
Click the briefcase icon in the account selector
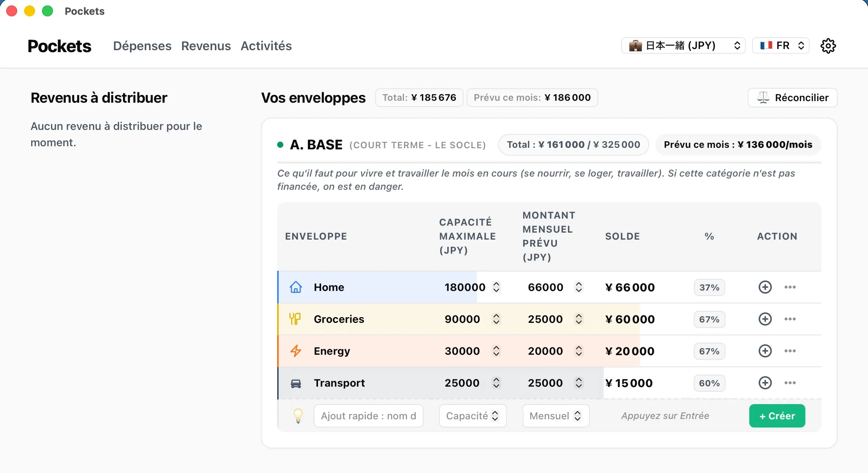tap(635, 46)
